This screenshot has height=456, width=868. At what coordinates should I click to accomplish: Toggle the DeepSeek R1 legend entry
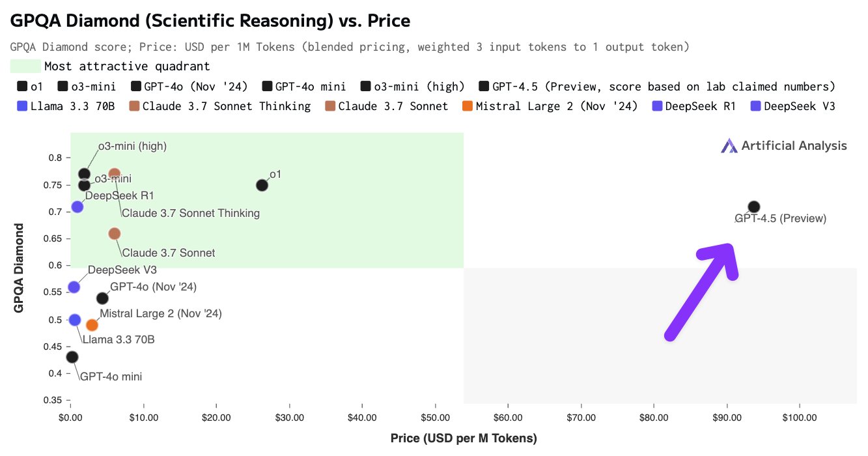pyautogui.click(x=693, y=106)
